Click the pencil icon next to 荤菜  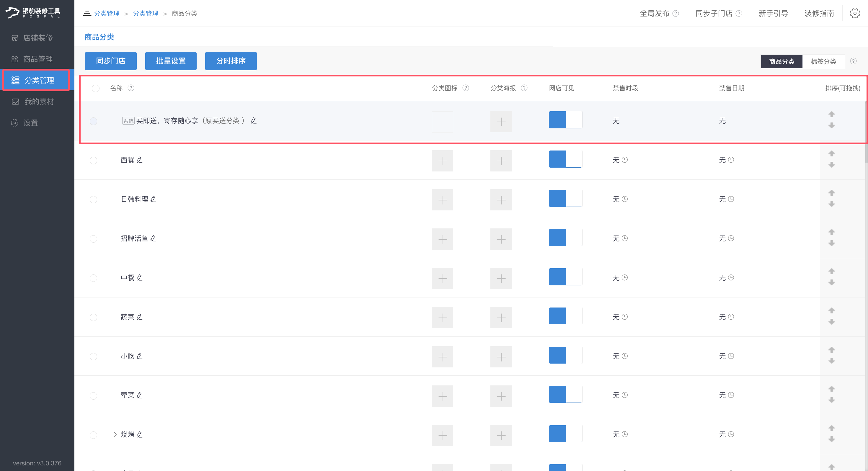139,395
